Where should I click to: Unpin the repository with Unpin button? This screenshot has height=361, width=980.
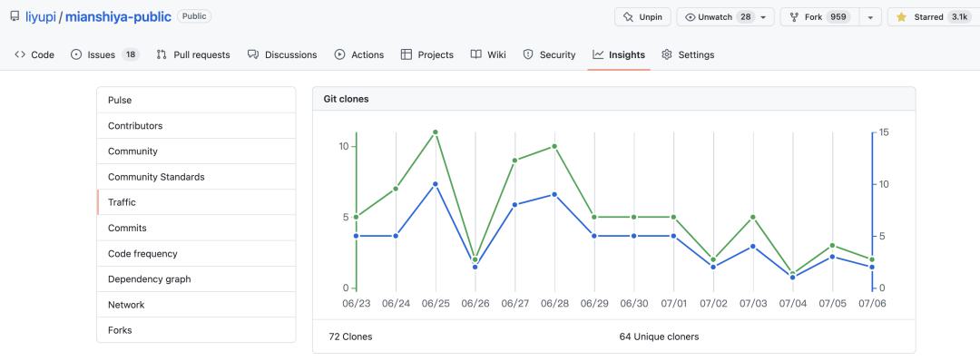pyautogui.click(x=642, y=17)
